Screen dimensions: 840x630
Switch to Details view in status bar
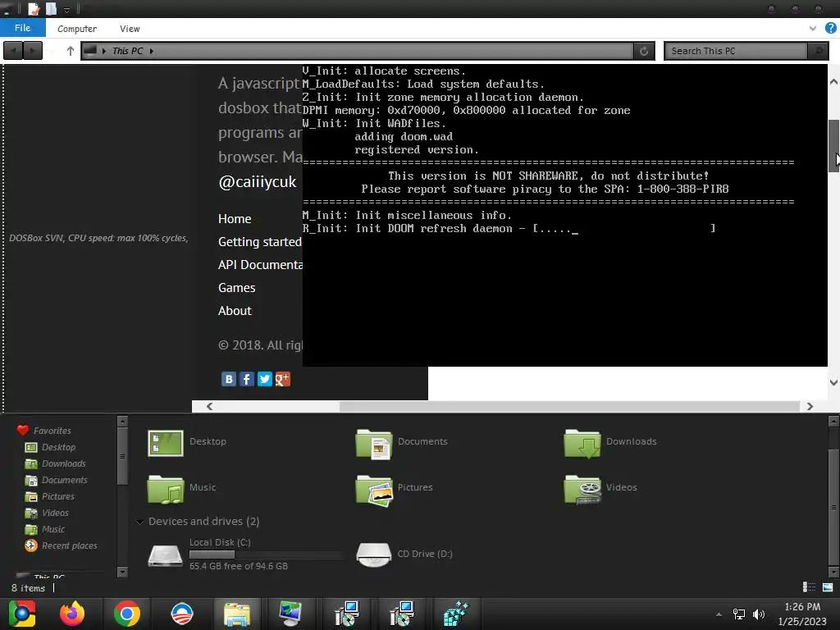[809, 587]
